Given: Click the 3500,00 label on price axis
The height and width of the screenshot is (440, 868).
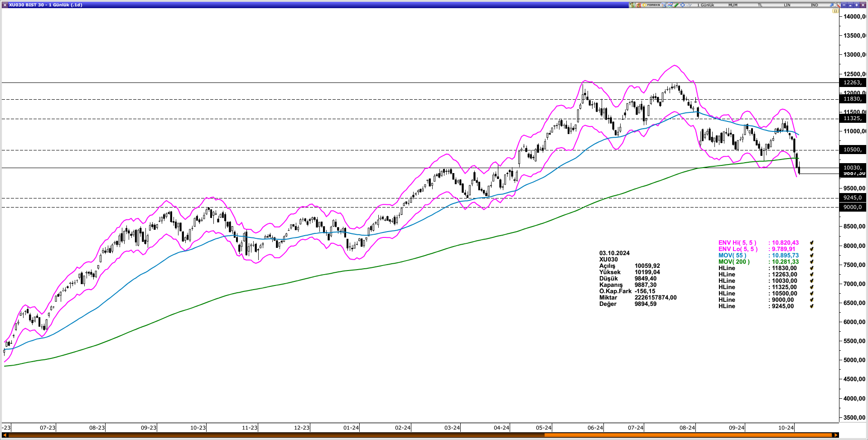Looking at the screenshot, I should coord(855,417).
